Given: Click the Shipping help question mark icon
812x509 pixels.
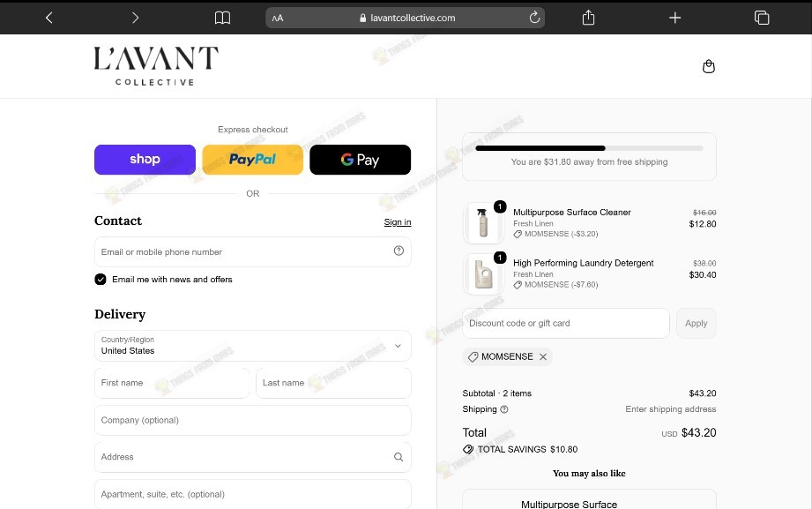Looking at the screenshot, I should click(504, 409).
